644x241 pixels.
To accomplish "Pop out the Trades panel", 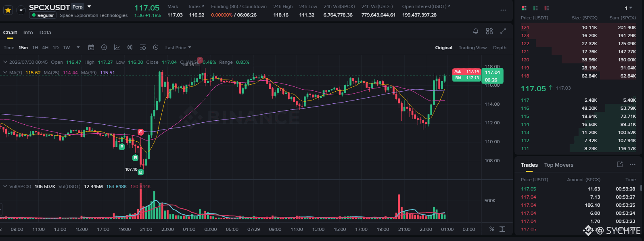I will click(x=620, y=164).
